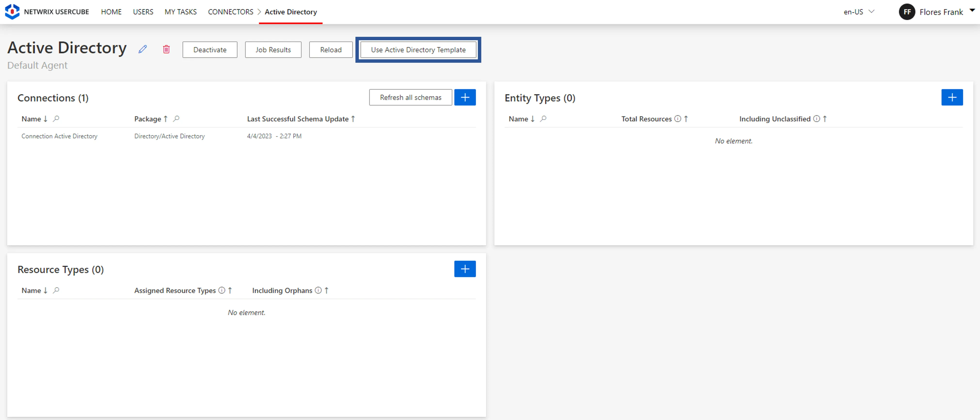Edit connector using the pencil icon
980x420 pixels.
pyautogui.click(x=143, y=49)
